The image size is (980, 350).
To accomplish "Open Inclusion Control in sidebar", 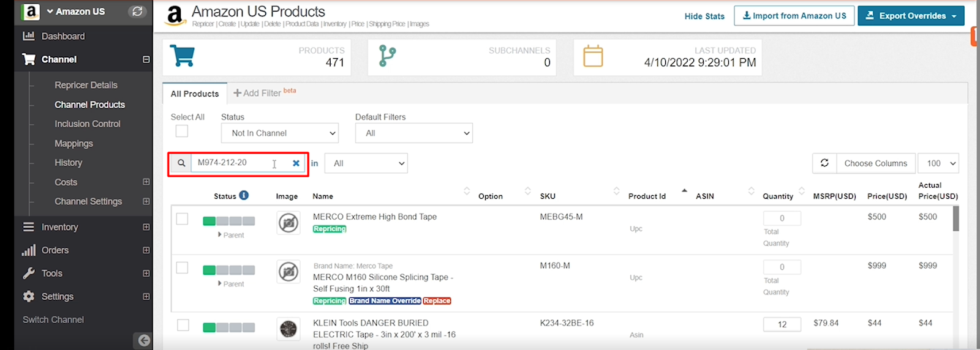I will pyautogui.click(x=87, y=124).
